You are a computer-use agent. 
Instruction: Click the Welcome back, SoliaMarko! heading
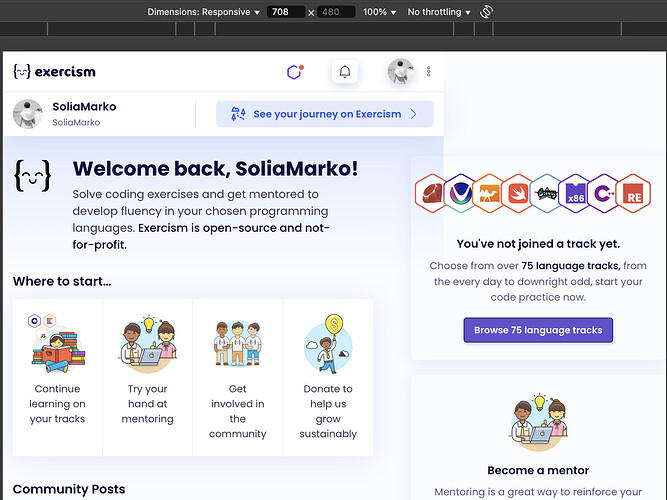(x=215, y=169)
